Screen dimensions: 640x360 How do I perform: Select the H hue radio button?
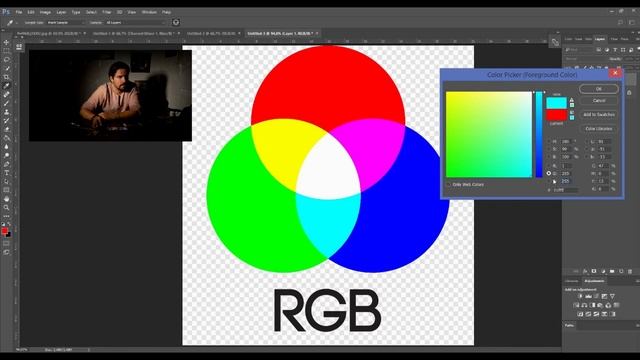point(549,141)
